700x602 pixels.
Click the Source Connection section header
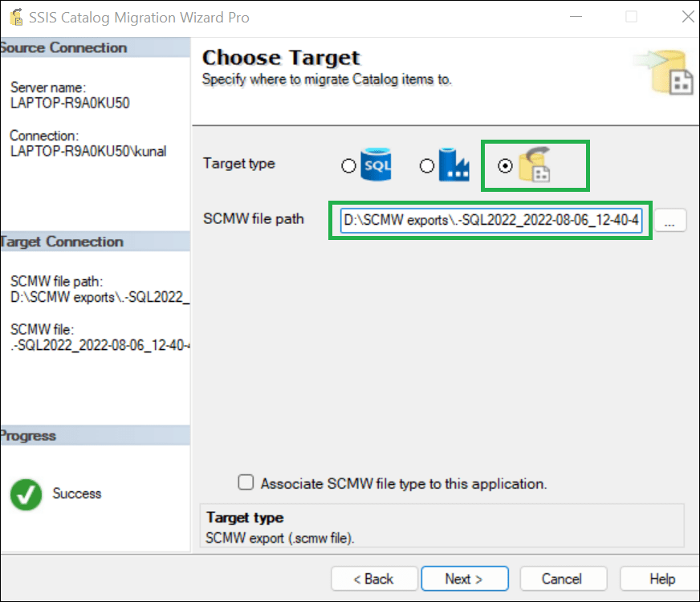click(x=95, y=47)
